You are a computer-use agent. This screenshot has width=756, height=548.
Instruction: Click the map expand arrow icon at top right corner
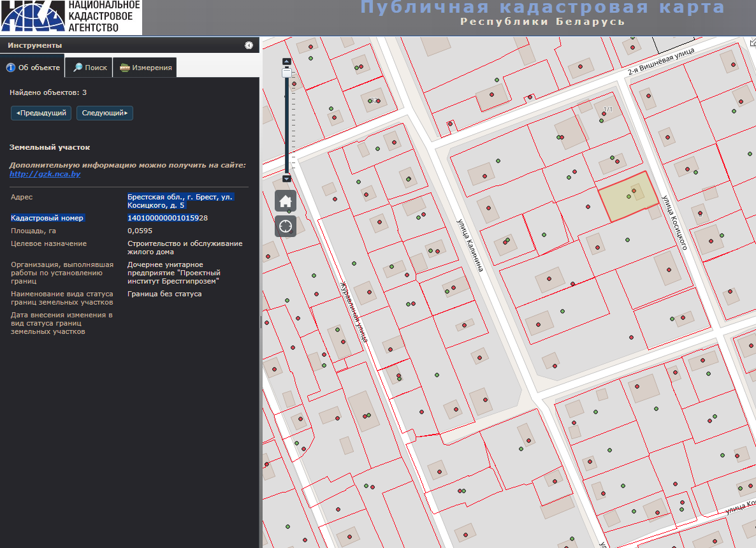coord(753,43)
